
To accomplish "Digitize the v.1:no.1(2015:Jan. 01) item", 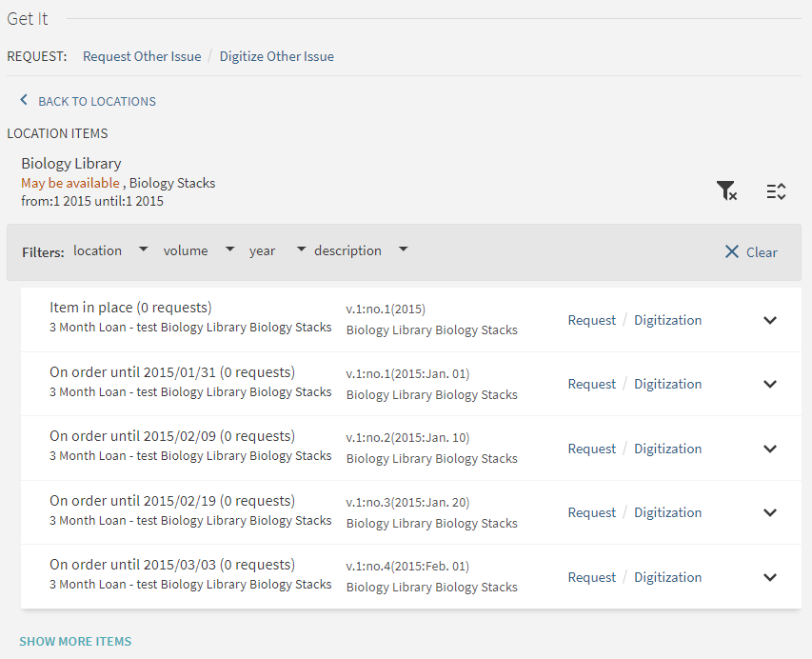I will click(x=668, y=384).
